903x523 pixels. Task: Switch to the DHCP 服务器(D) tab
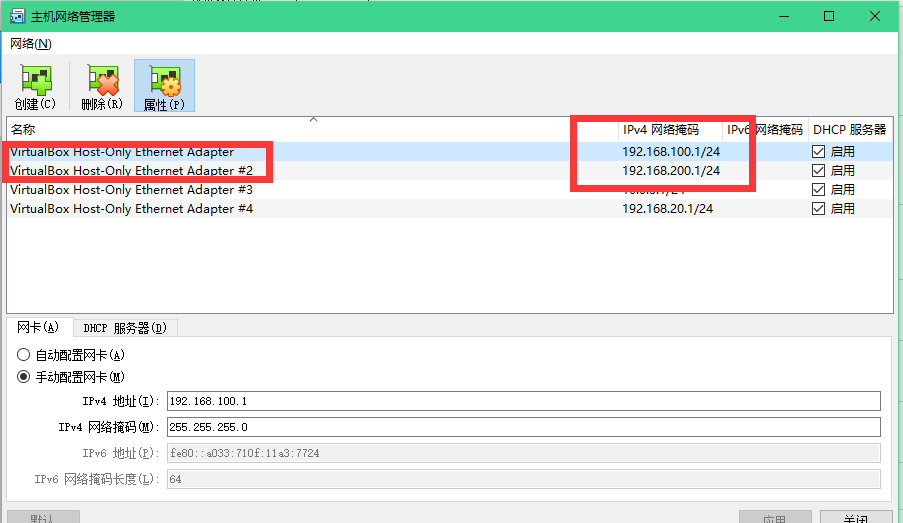(x=125, y=328)
